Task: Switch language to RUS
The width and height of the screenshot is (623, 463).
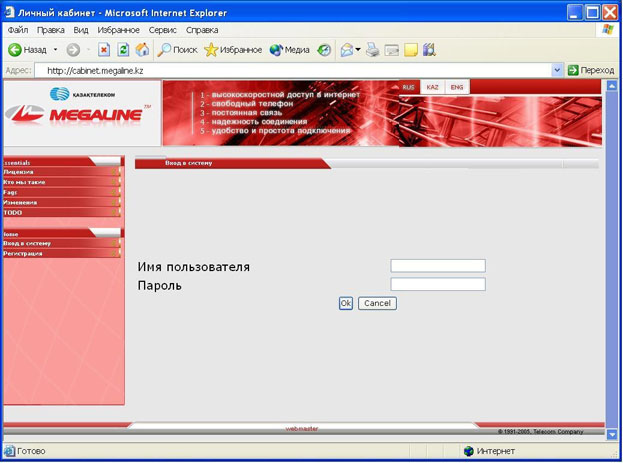Action: (x=408, y=87)
